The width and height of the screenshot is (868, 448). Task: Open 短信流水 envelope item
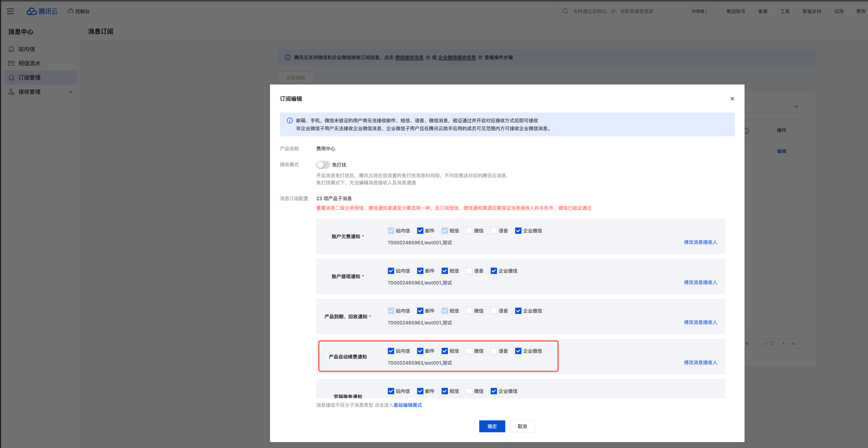point(11,63)
